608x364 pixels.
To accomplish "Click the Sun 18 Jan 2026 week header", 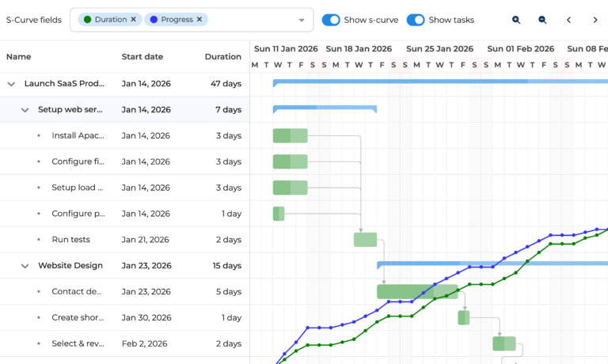I will click(x=359, y=49).
